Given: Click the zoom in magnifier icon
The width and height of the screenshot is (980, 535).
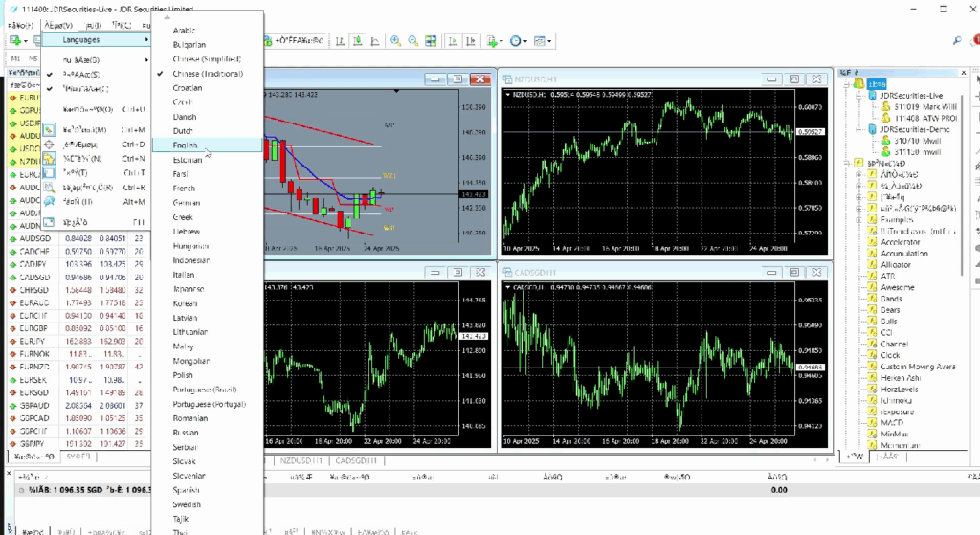Looking at the screenshot, I should tap(395, 41).
